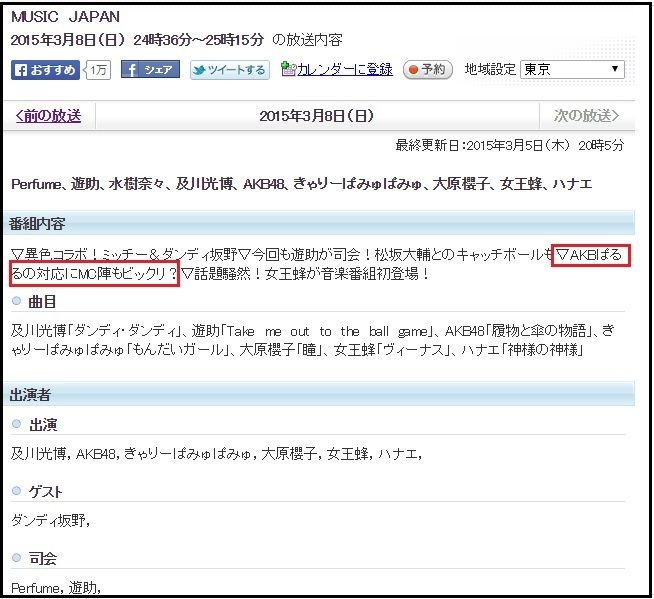Click the artist lineup line starting with Perfume
This screenshot has width=654, height=599.
[x=302, y=184]
